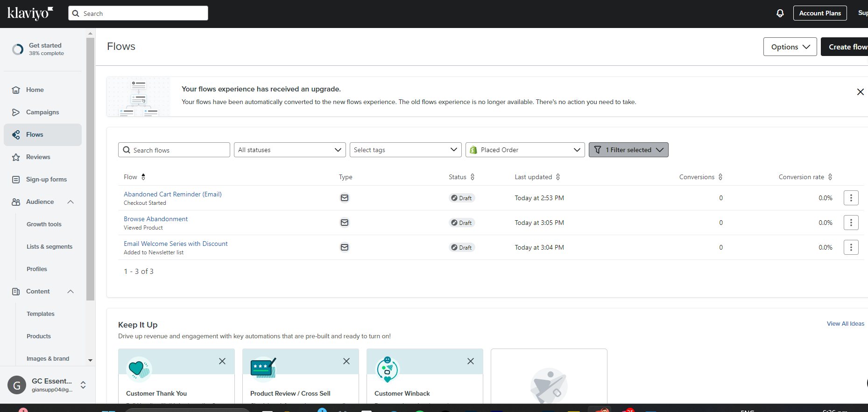868x412 pixels.
Task: Open the Account Plans button
Action: (820, 13)
